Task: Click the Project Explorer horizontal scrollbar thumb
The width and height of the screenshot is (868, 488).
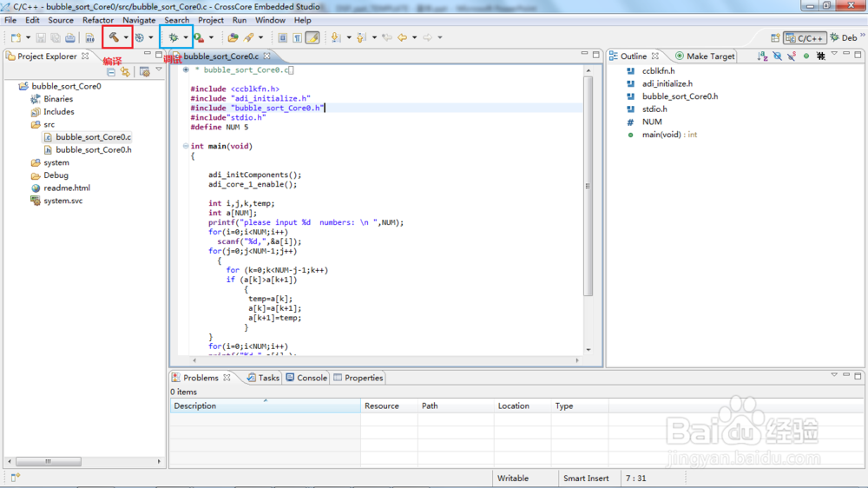Action: pos(48,461)
